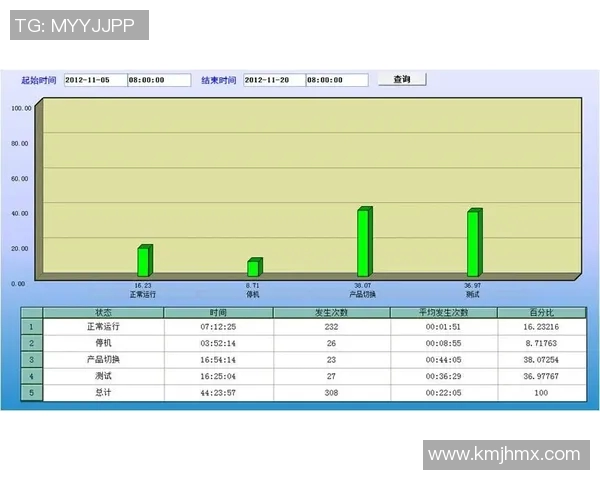
Task: Click the 发生次数 column header
Action: coord(331,313)
